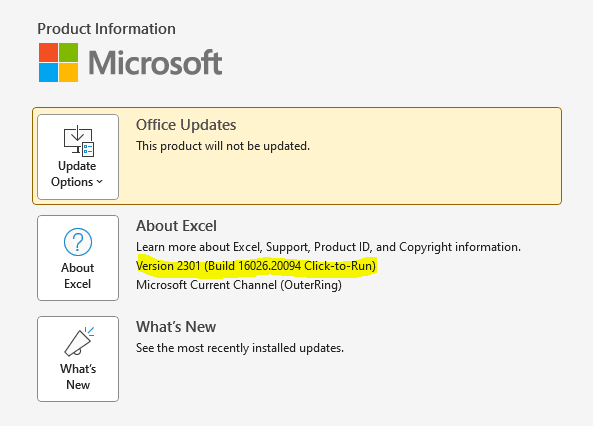
Task: Click the yellow Office Updates banner area
Action: [297, 156]
